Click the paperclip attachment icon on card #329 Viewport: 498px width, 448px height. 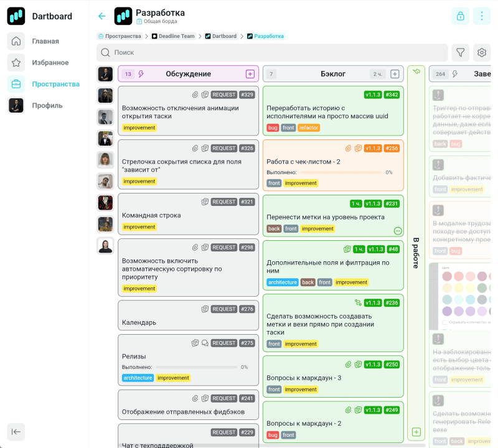195,95
